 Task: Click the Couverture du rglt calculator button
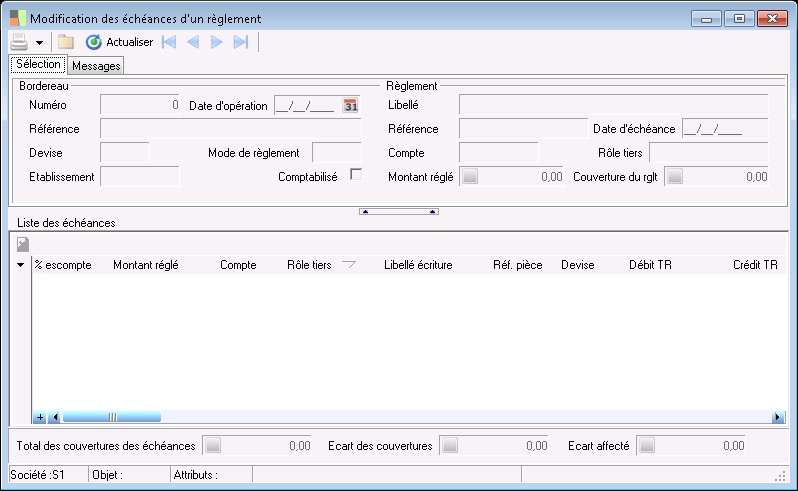pos(675,177)
